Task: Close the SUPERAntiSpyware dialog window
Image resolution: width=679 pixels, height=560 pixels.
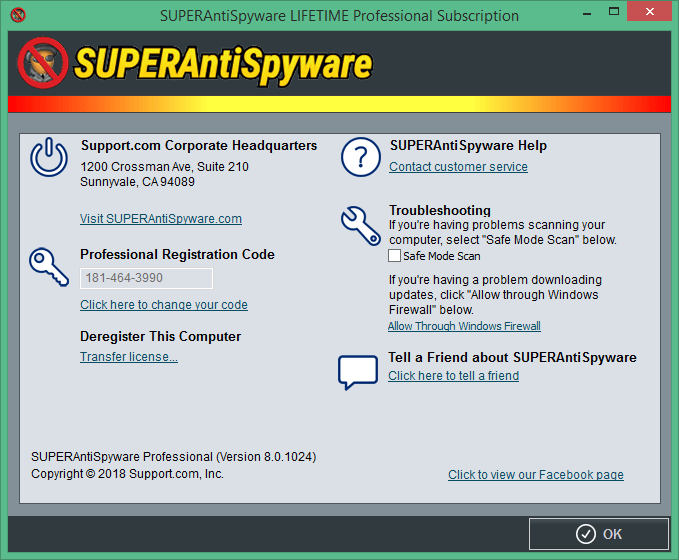Action: click(x=650, y=12)
